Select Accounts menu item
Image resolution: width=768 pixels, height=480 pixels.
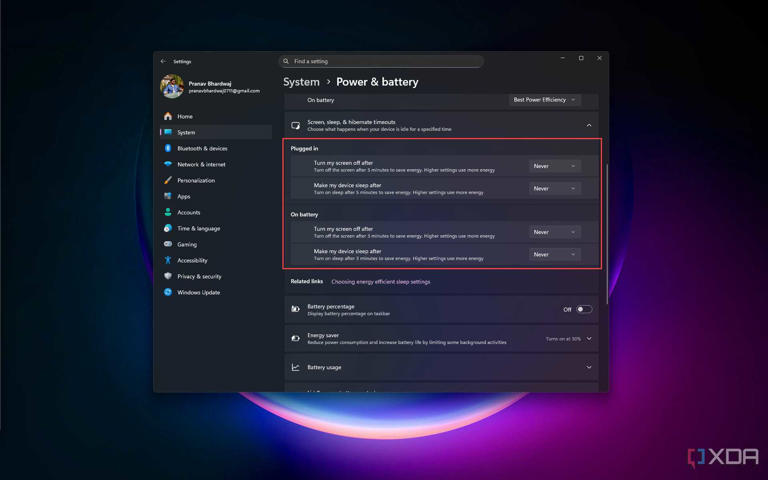point(216,212)
